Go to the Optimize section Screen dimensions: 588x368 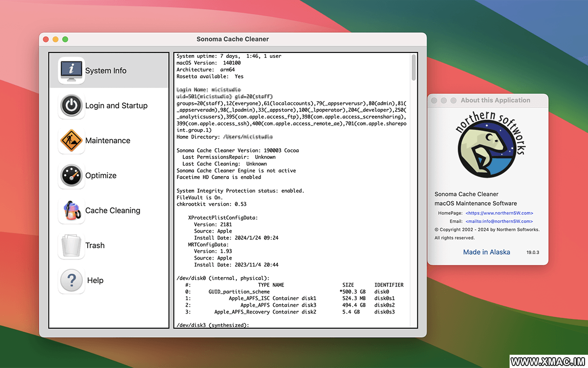click(101, 176)
